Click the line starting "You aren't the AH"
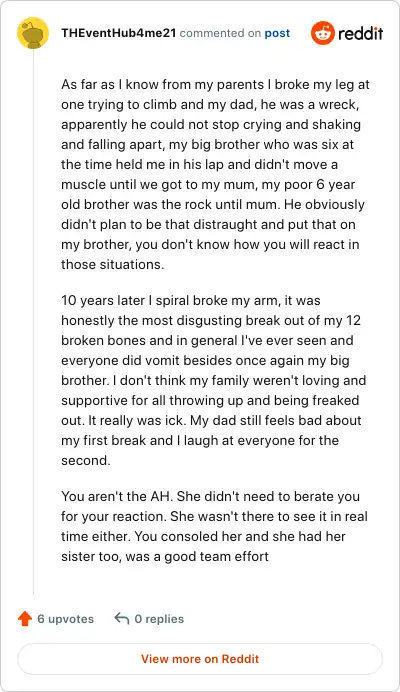The height and width of the screenshot is (692, 400). pyautogui.click(x=210, y=496)
